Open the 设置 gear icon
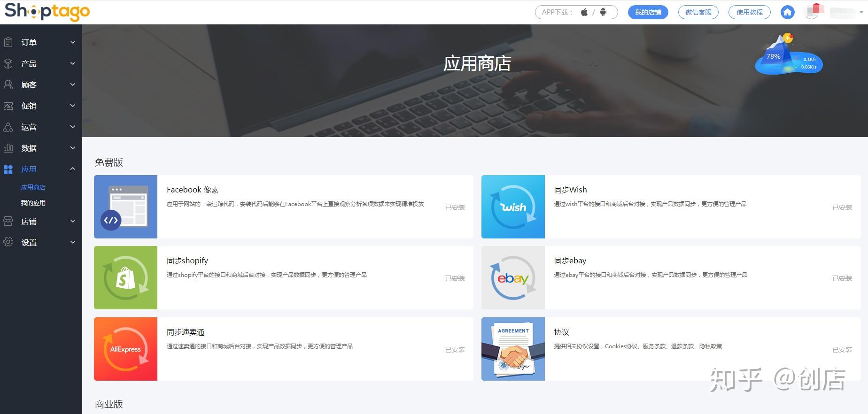 [8, 242]
